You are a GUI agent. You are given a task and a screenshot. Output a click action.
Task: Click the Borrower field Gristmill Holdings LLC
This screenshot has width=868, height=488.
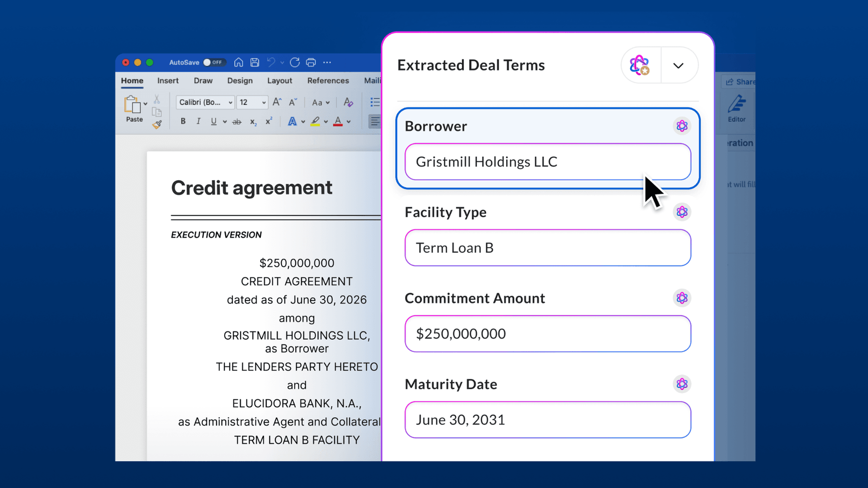point(548,162)
